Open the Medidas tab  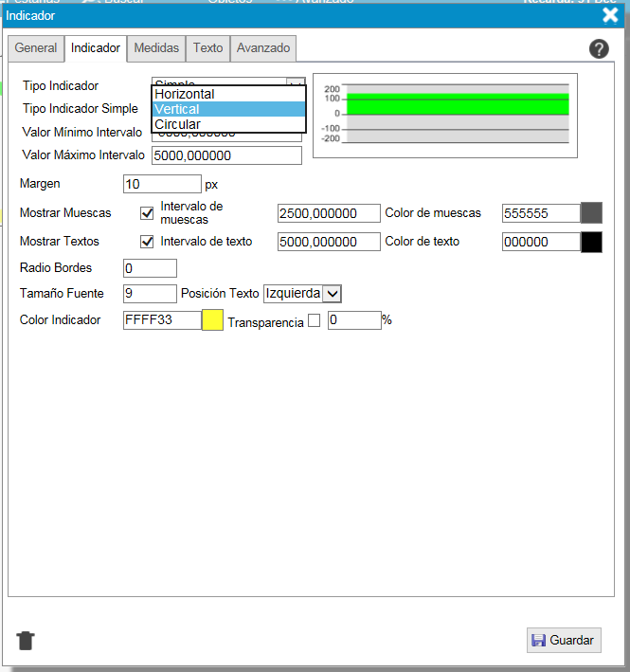click(156, 48)
